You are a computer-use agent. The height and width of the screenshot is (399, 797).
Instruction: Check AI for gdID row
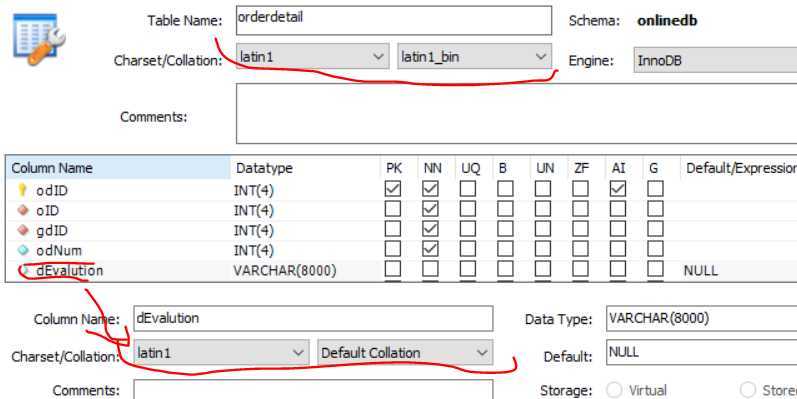(618, 229)
